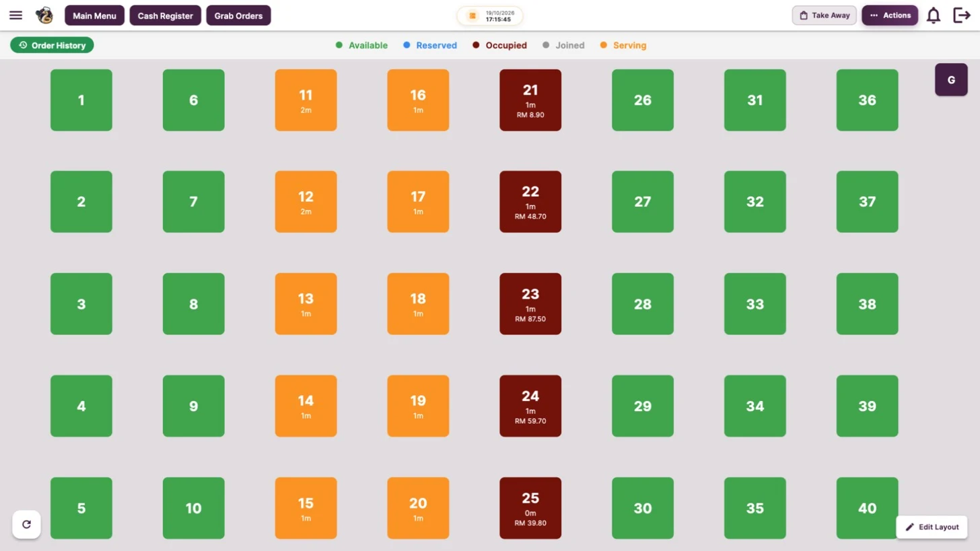Open the notifications bell

pos(934,15)
